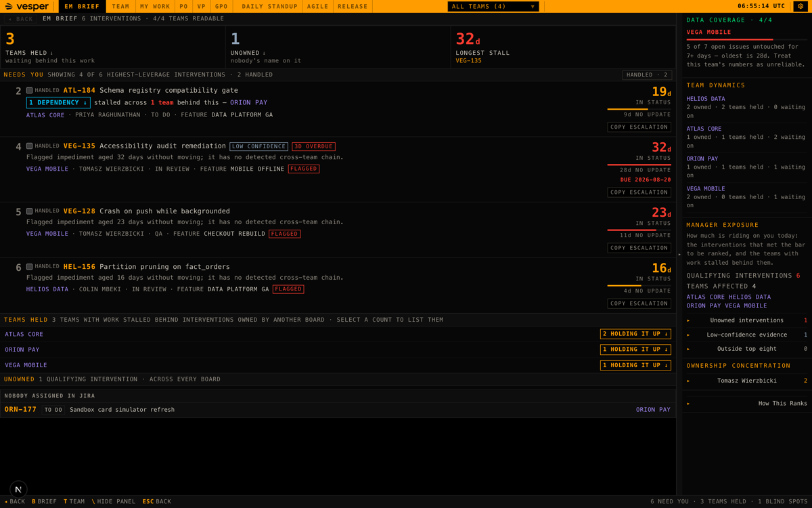Screen dimensions: 812x508
Task: Click the Atlas Core team under ATL-184
Action: coord(45,114)
